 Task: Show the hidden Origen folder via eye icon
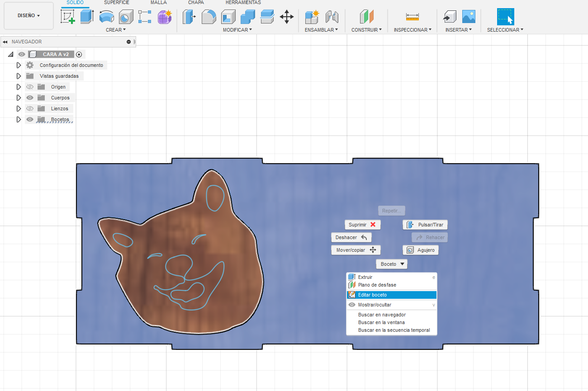point(30,87)
